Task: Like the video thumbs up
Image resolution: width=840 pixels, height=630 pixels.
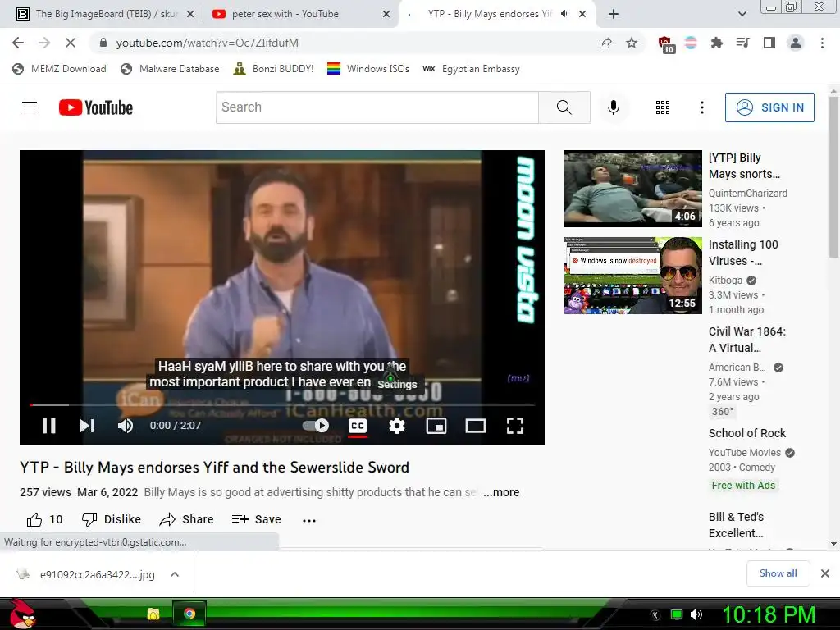Action: [44, 519]
